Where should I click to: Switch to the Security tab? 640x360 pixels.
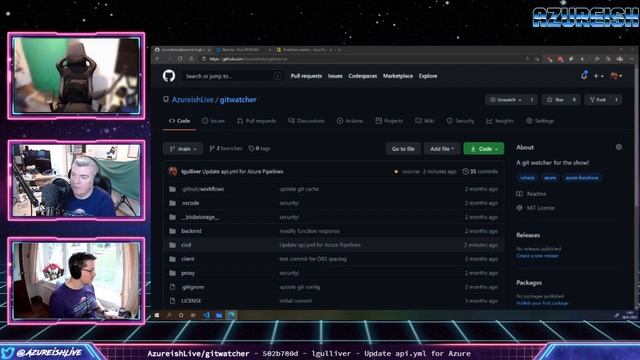click(460, 121)
